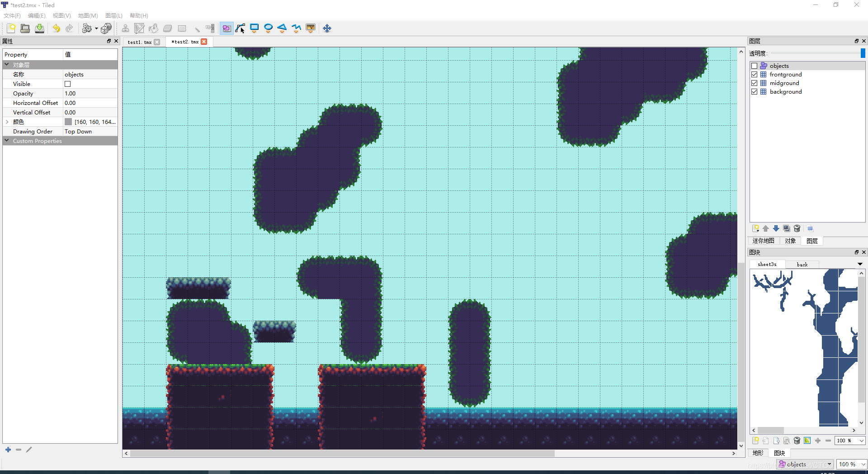Export the current tileset
Image resolution: width=868 pixels, height=474 pixels.
(776, 441)
